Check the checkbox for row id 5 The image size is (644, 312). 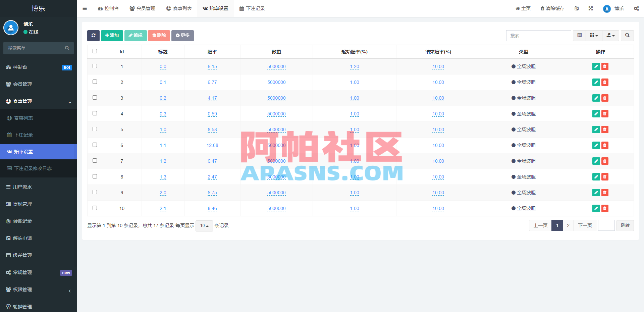tap(95, 129)
